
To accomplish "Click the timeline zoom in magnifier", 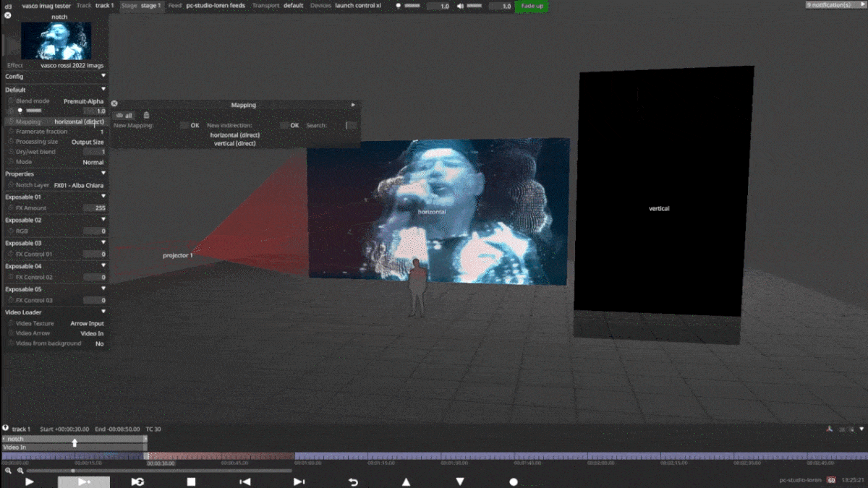I will 20,471.
